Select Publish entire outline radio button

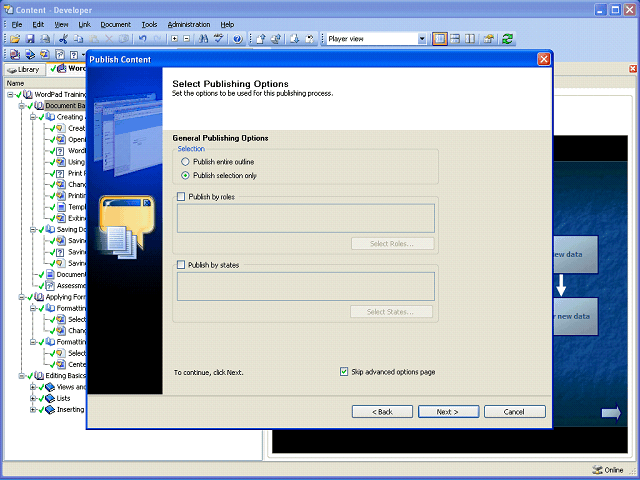coord(185,162)
